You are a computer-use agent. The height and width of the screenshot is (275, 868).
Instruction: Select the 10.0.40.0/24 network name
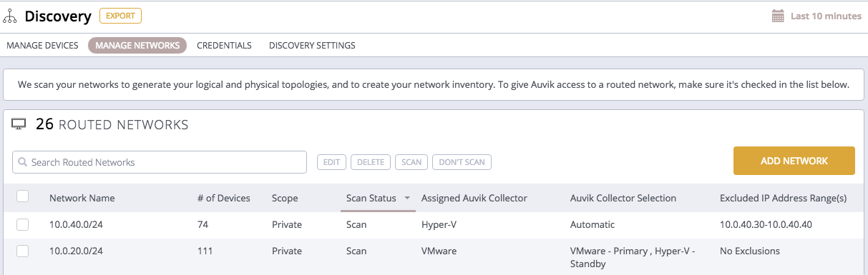(x=76, y=224)
